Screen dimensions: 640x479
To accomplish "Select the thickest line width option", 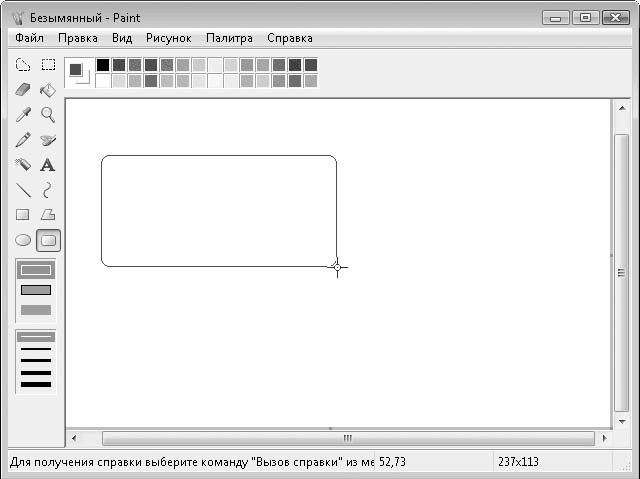I will point(36,384).
